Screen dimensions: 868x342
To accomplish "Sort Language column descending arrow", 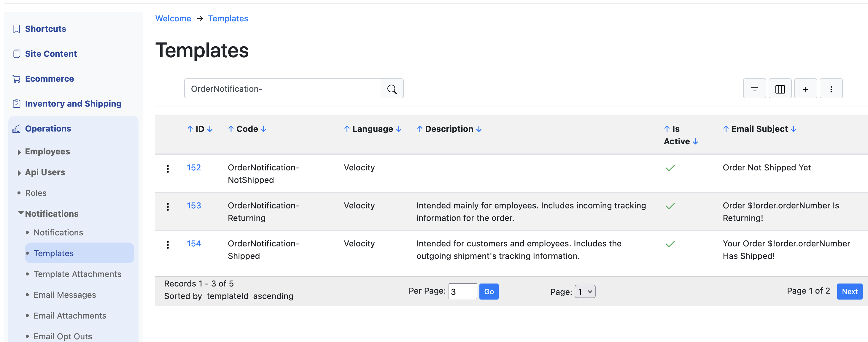I will coord(399,129).
